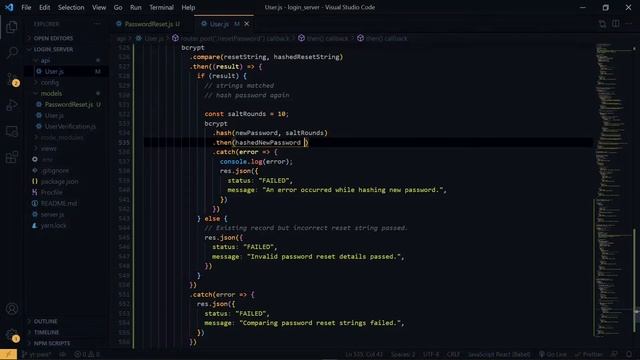Click the file icon of User.js in breadcrumbs
This screenshot has height=360, width=640.
click(x=138, y=38)
